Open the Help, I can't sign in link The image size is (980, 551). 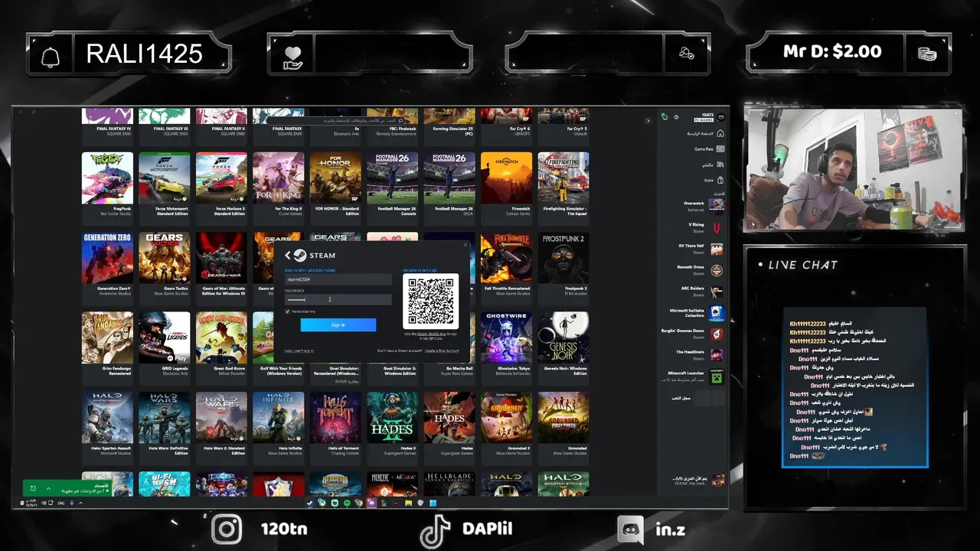tap(299, 350)
